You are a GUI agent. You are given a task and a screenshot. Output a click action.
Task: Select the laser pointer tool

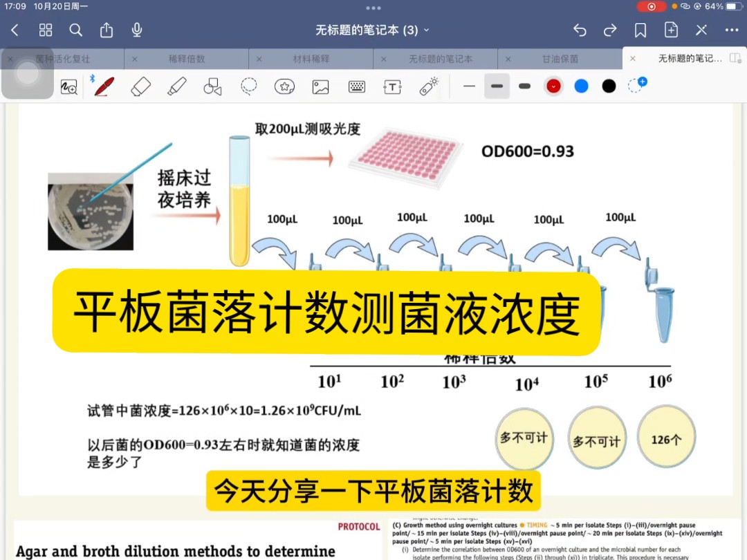(x=429, y=86)
